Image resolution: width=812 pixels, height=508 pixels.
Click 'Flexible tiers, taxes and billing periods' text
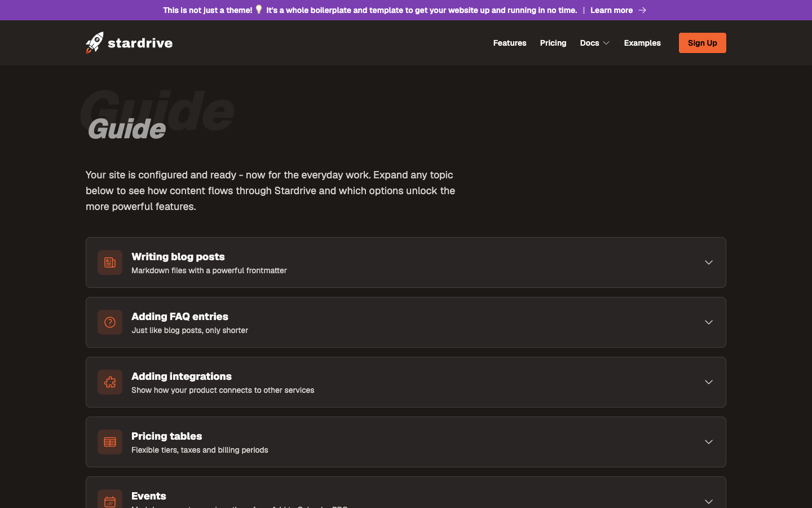(200, 450)
